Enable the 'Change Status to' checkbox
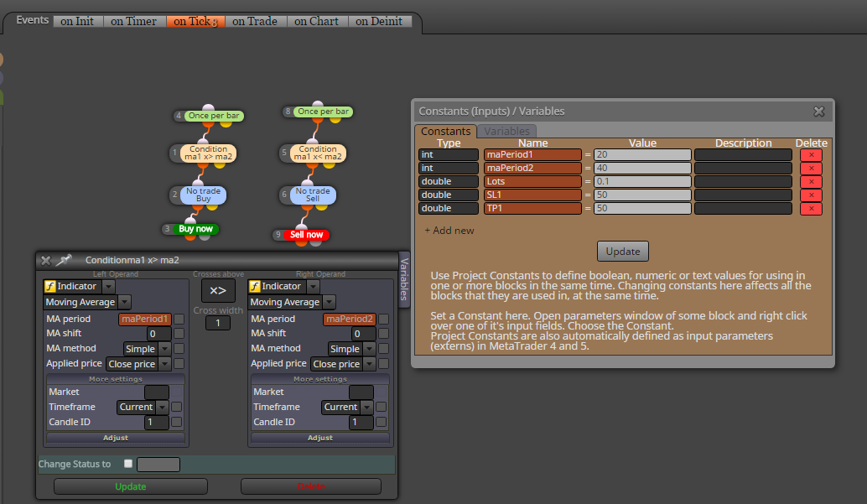Viewport: 867px width, 504px height. (128, 464)
